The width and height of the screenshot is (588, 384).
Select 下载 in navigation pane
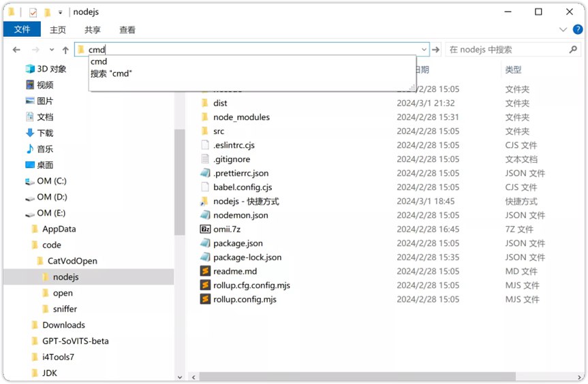tap(40, 133)
